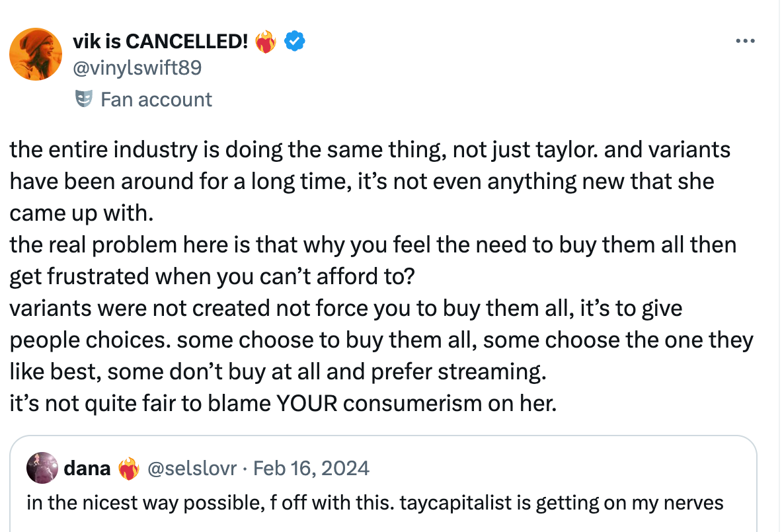Image resolution: width=782 pixels, height=532 pixels.
Task: Click heart-on-fire emoji next to dana
Action: [x=128, y=469]
